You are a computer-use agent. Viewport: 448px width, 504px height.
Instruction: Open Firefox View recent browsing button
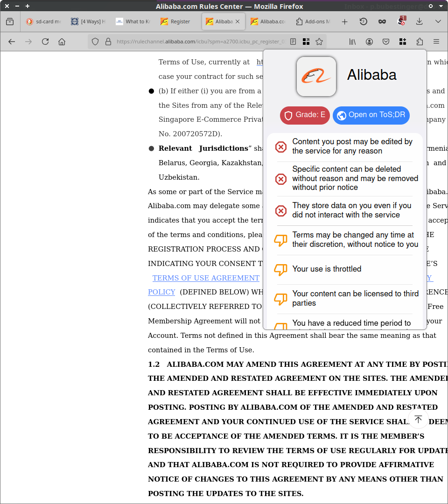tap(10, 21)
